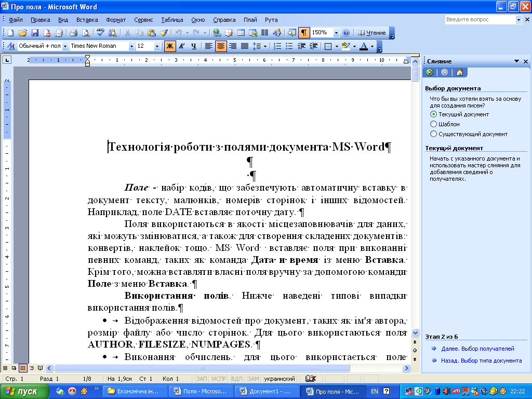Activate the Format Painter brush
Image resolution: width=532 pixels, height=399 pixels.
click(164, 33)
